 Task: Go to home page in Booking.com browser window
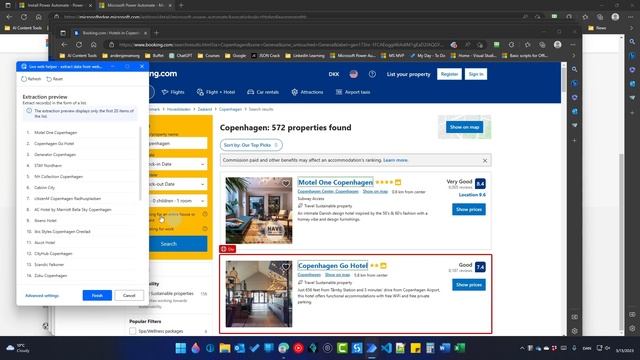[93, 44]
